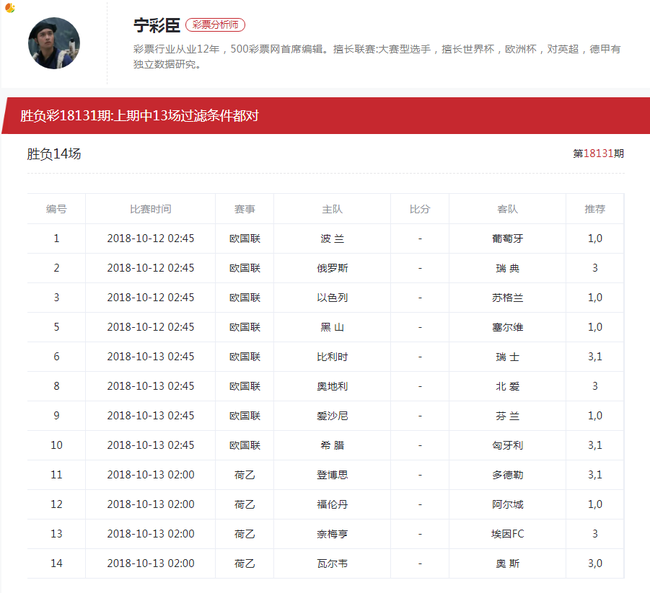650x593 pixels.
Task: Click recommendation 3 in the 俄罗斯 row
Action: click(x=595, y=268)
